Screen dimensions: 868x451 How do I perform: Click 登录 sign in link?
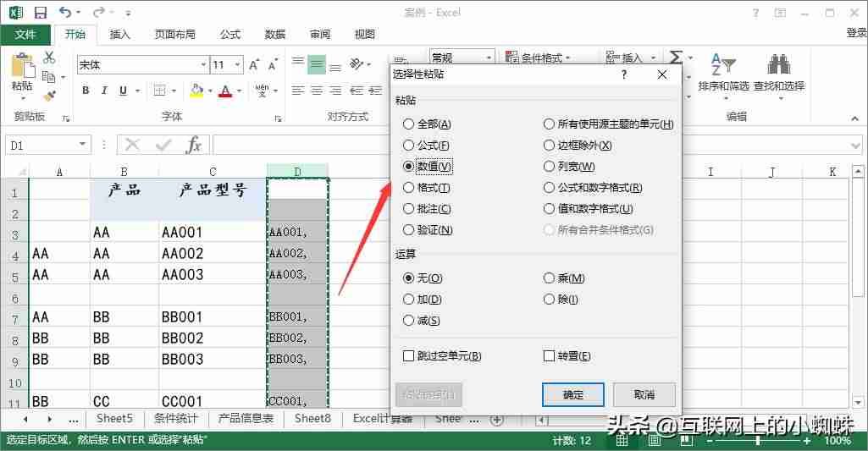856,33
